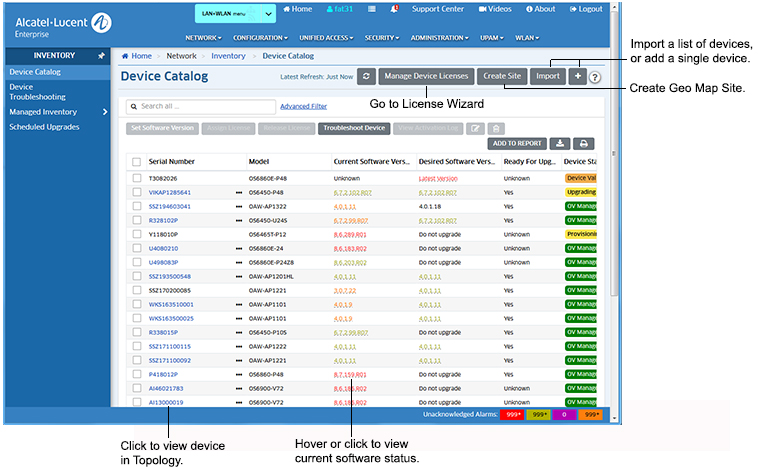Viewport: 758px width, 469px height.
Task: Check the box for serial T3082026
Action: click(137, 178)
